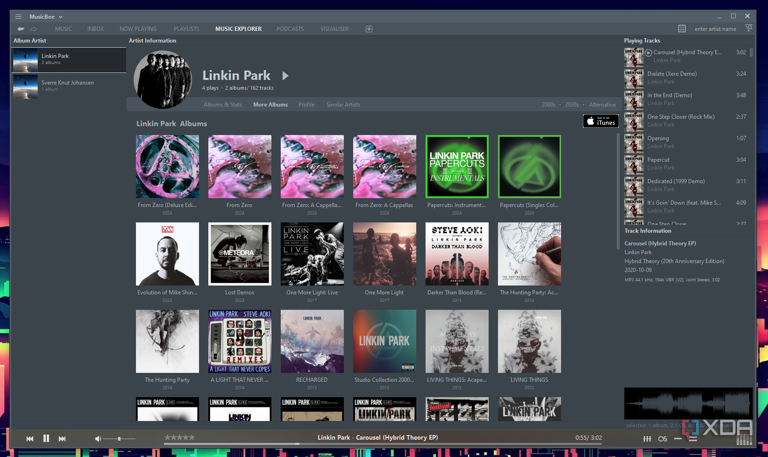
Task: Add a new tab with plus icon
Action: (369, 29)
